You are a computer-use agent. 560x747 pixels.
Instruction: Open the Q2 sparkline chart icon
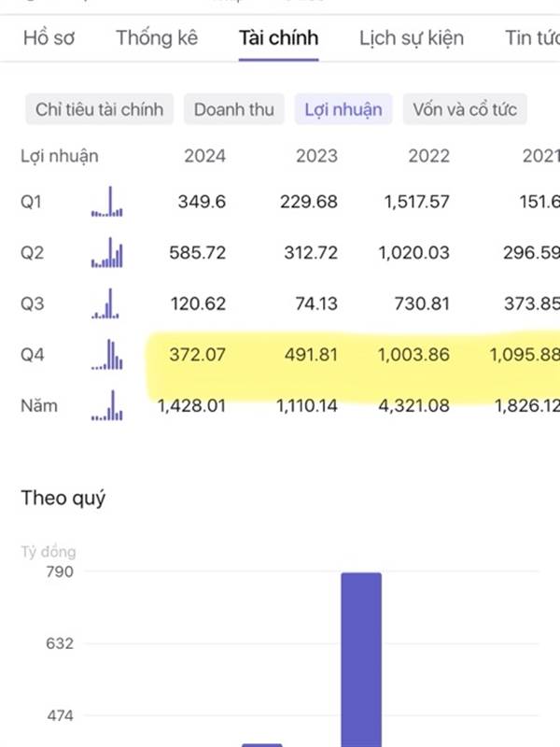(x=107, y=252)
